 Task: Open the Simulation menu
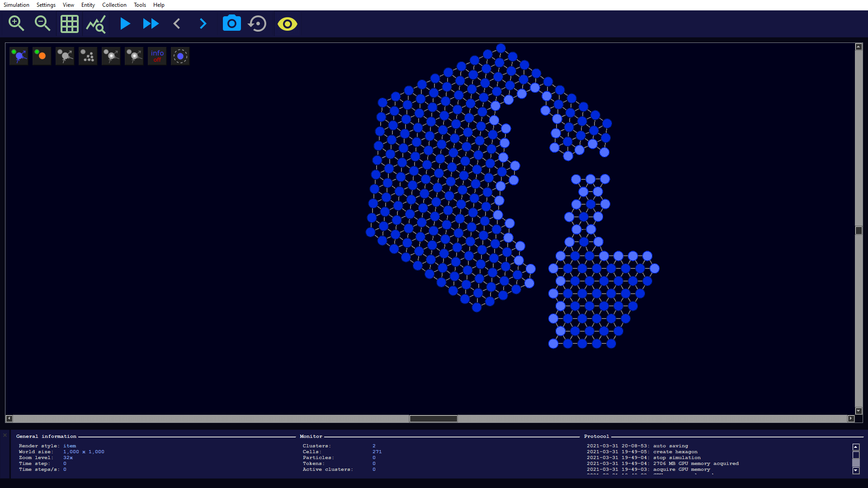pyautogui.click(x=16, y=5)
